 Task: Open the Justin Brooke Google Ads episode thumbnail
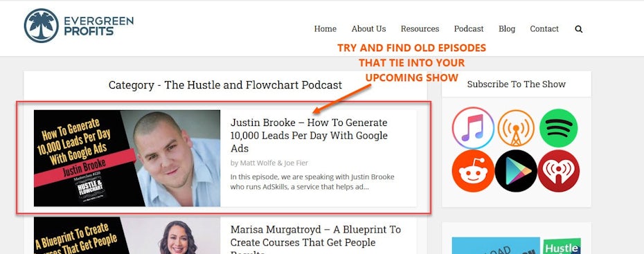click(x=127, y=158)
